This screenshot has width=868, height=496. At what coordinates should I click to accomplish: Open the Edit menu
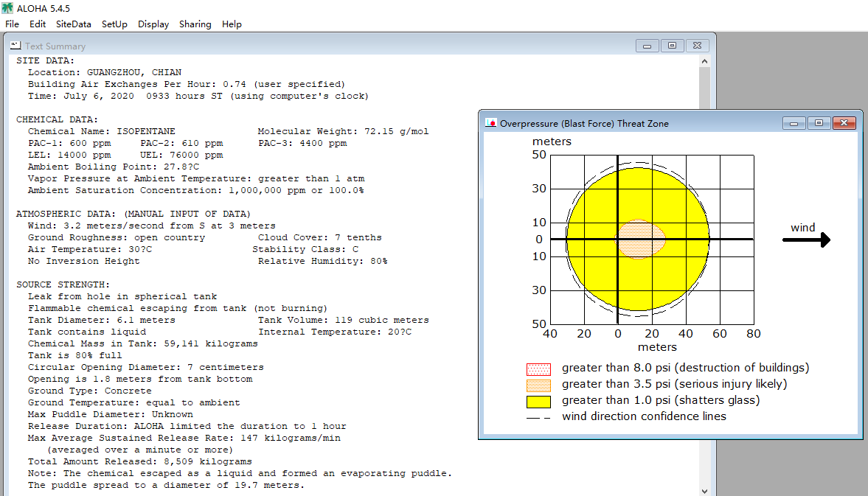[x=38, y=24]
